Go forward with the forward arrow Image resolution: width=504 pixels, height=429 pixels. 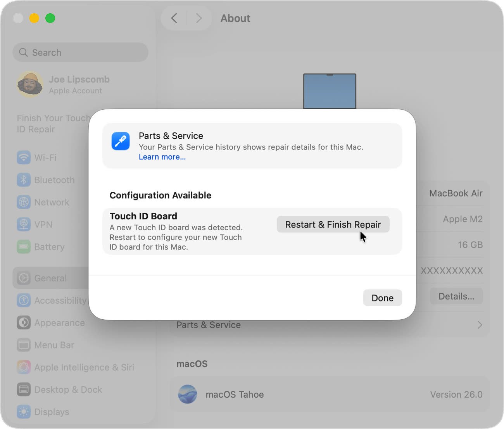pos(199,18)
